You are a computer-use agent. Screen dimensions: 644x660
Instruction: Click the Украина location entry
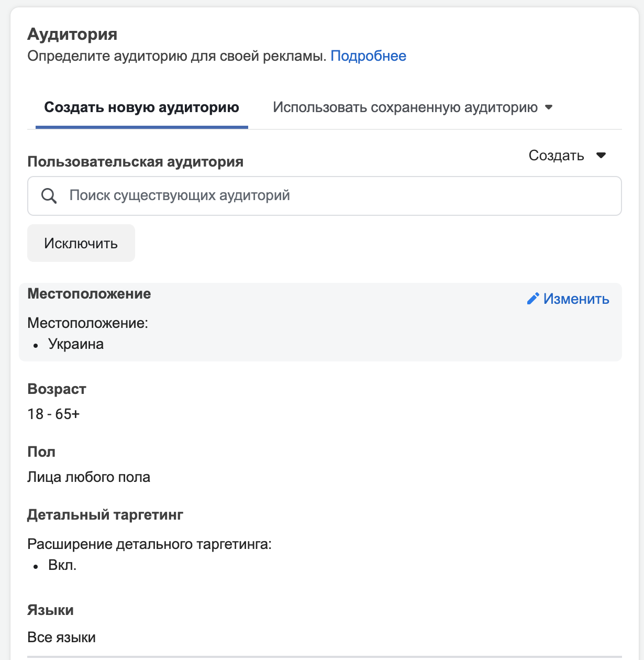pos(76,344)
